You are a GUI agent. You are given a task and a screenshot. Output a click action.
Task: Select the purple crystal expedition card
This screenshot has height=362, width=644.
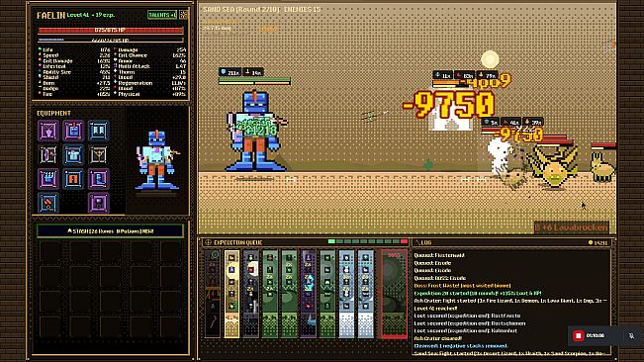pyautogui.click(x=308, y=294)
